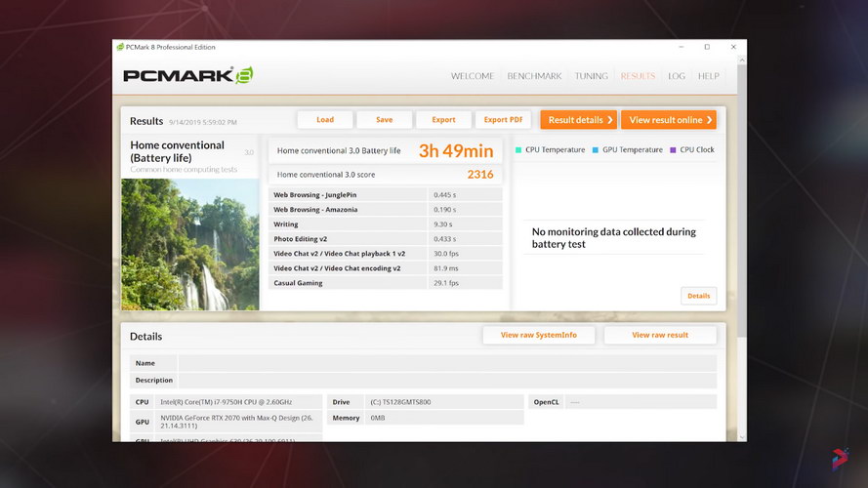Switch to the Welcome tab
This screenshot has width=868, height=488.
[x=473, y=76]
